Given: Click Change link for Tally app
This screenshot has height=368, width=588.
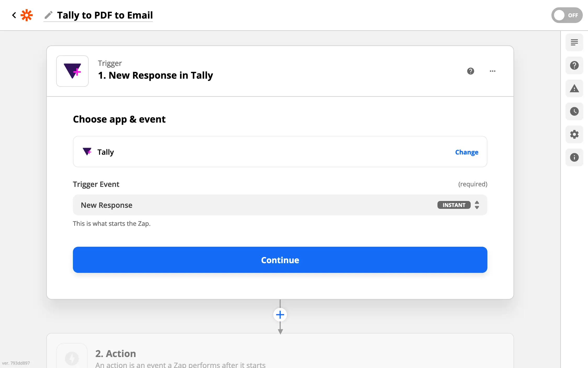Looking at the screenshot, I should [x=466, y=152].
